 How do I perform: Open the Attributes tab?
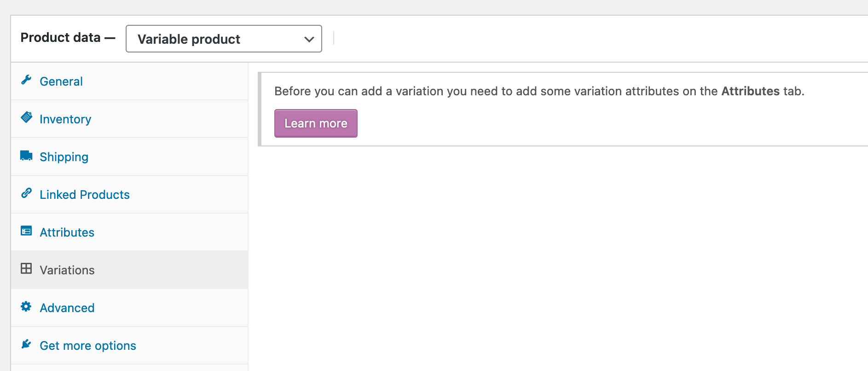tap(67, 232)
